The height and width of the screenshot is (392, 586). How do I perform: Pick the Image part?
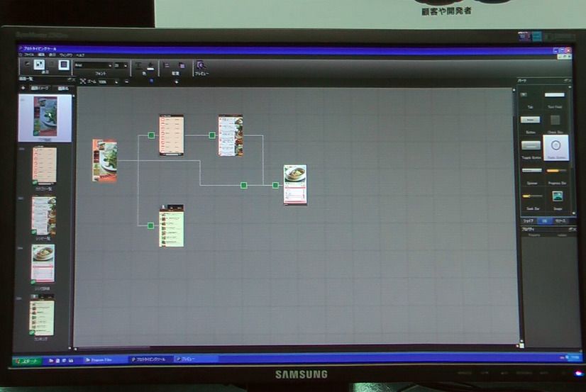click(558, 200)
